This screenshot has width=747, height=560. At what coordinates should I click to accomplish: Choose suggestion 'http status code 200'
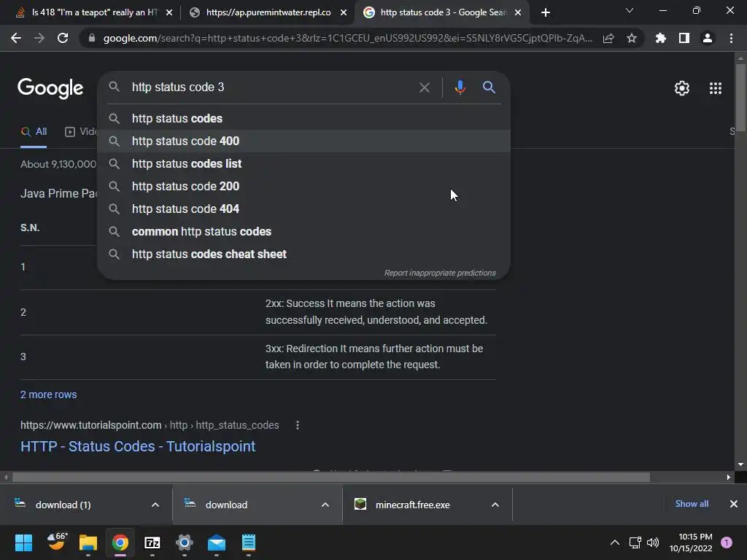tap(304, 186)
